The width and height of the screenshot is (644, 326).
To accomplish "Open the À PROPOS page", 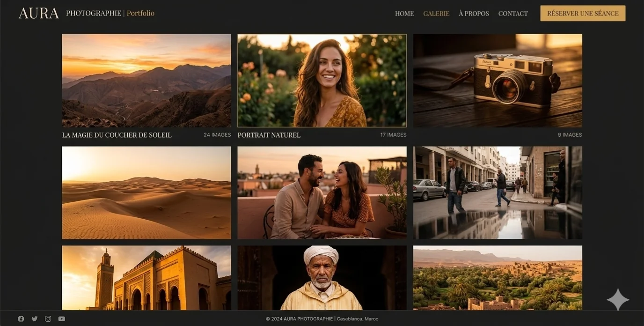I will (473, 14).
